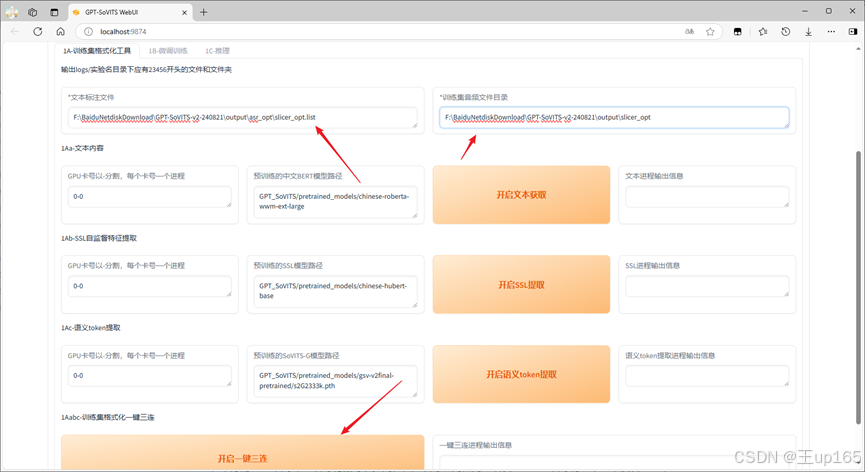The height and width of the screenshot is (472, 865).
Task: Click GPU卡号 field in 1Ab-SSL section
Action: (x=149, y=286)
